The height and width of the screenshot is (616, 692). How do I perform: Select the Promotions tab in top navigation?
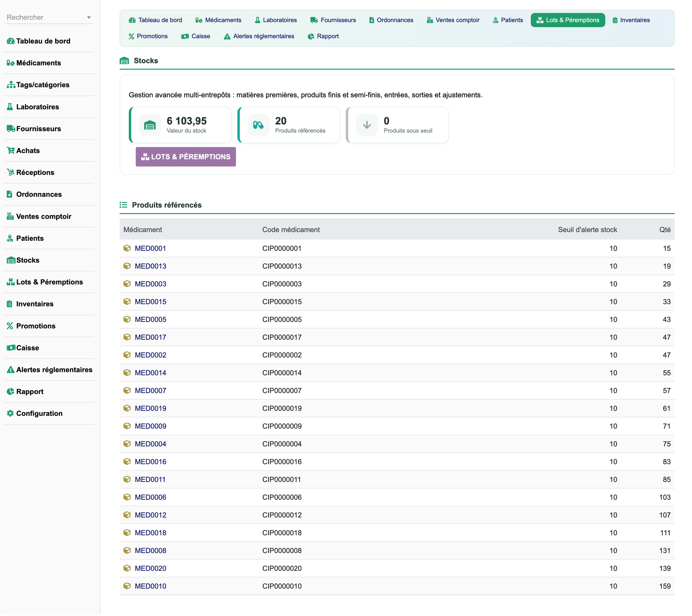[x=148, y=36]
